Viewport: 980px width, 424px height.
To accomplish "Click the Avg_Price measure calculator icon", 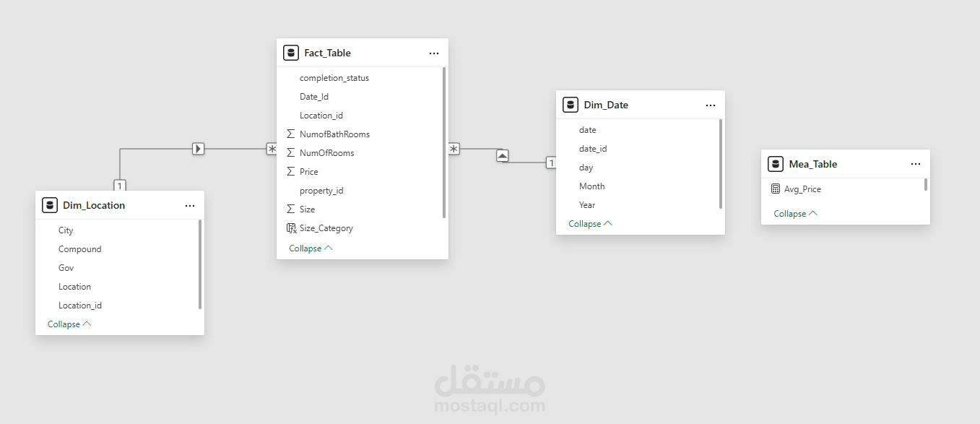I will [776, 189].
